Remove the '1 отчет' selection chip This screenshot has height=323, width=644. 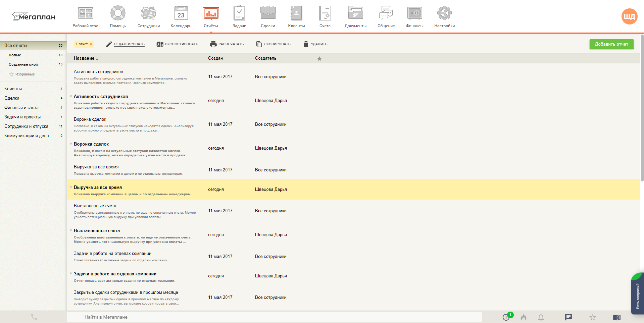tap(91, 44)
